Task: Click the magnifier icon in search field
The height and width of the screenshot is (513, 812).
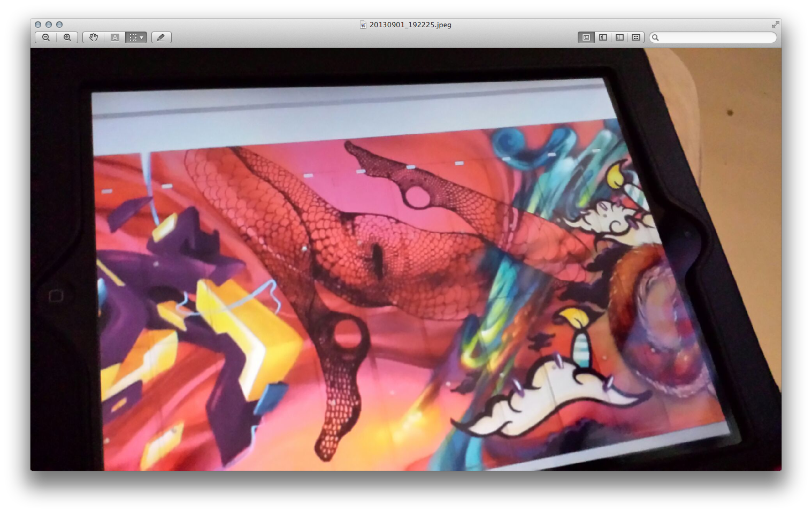Action: [x=655, y=37]
